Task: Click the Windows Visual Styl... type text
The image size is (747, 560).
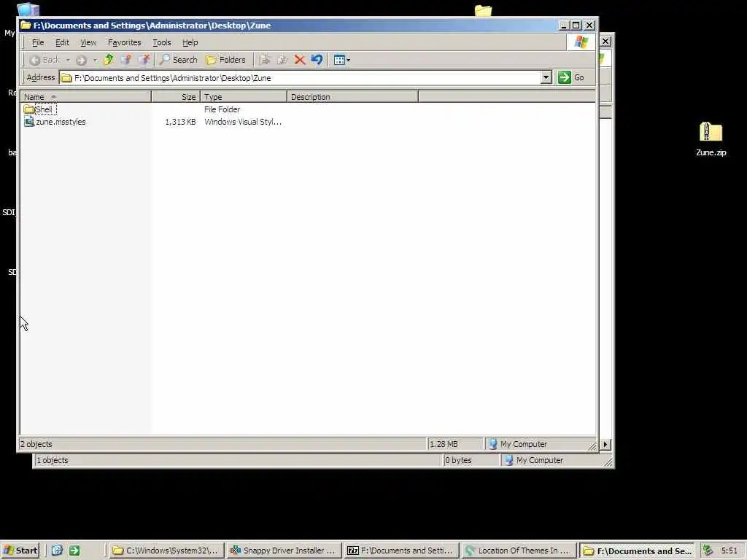Action: pos(243,122)
